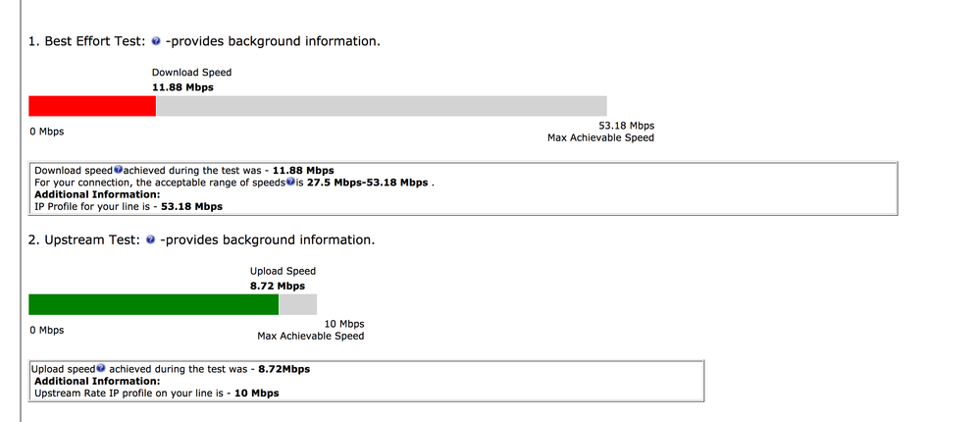The height and width of the screenshot is (422, 980).
Task: Open help icon after 'Upload speed' text
Action: tap(101, 368)
